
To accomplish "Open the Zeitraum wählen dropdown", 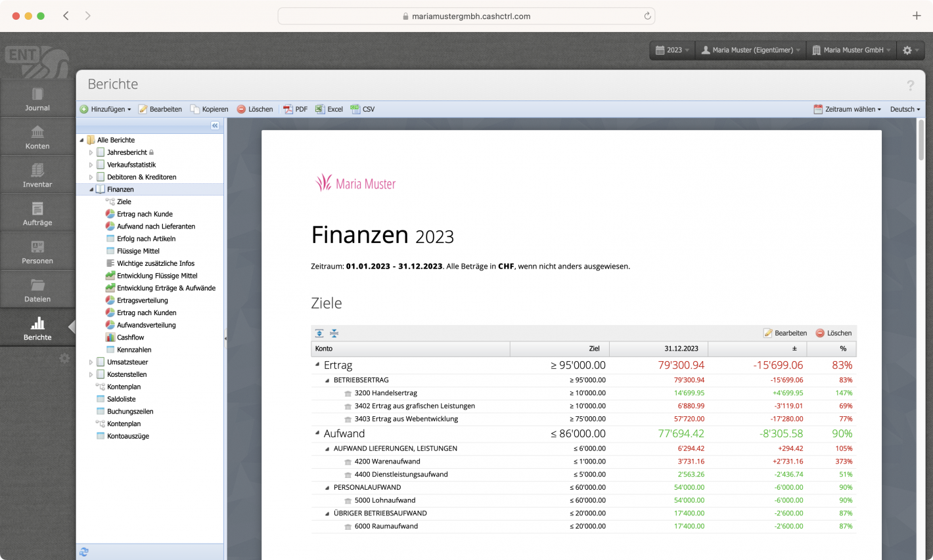I will pyautogui.click(x=848, y=109).
